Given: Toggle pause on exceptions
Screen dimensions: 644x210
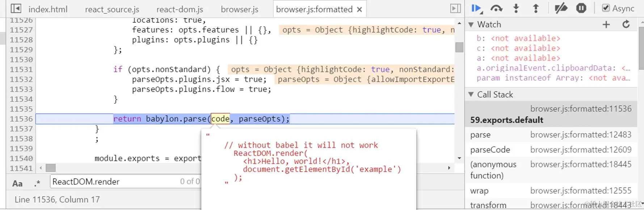Looking at the screenshot, I should (x=581, y=8).
